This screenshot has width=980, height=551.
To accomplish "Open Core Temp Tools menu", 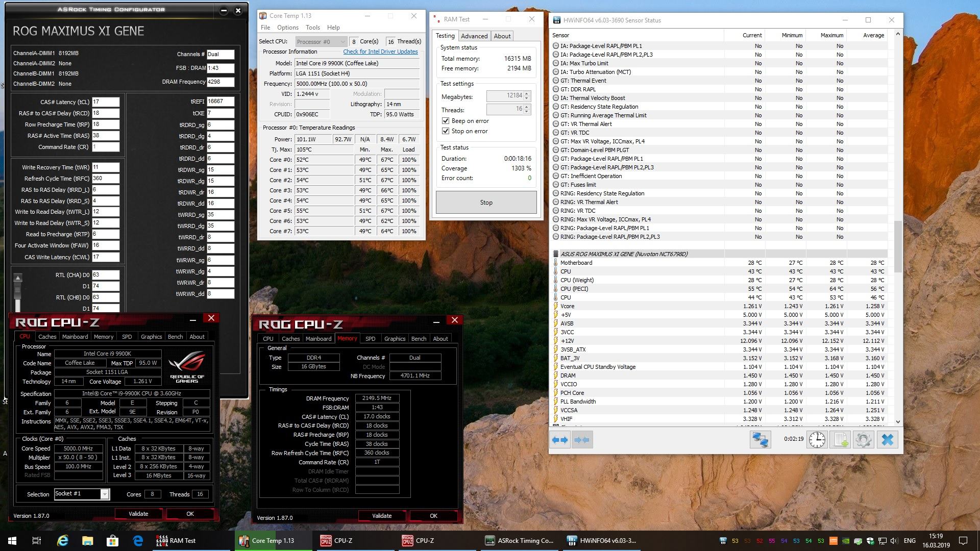I will (x=313, y=28).
